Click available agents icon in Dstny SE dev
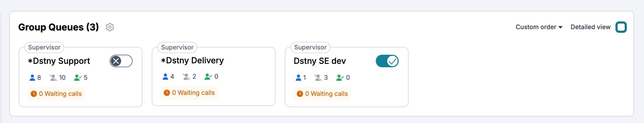The height and width of the screenshot is (123, 644). point(340,78)
